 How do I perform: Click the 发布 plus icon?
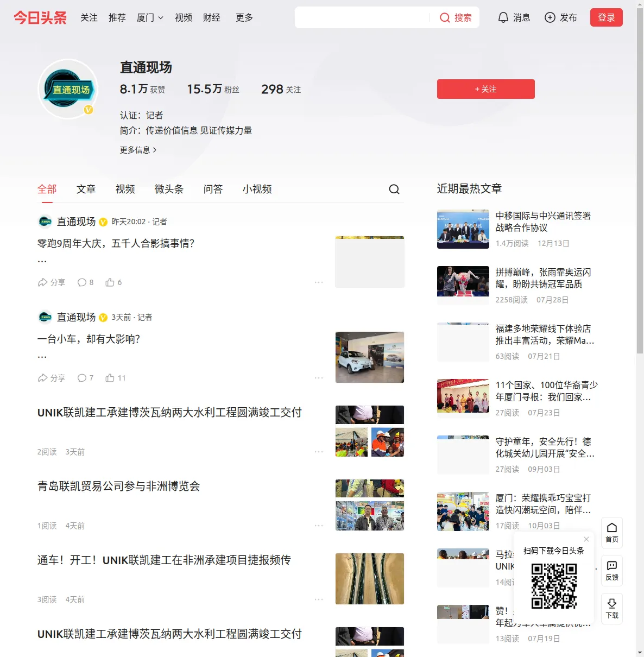click(550, 17)
